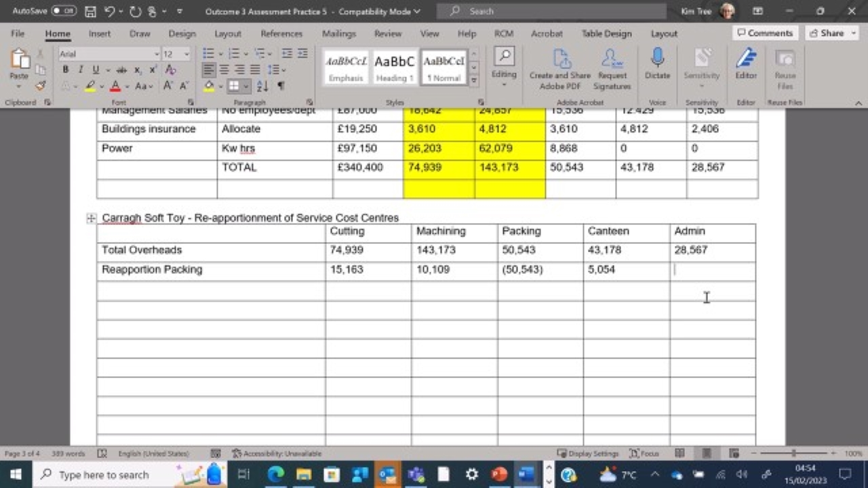The height and width of the screenshot is (488, 868).
Task: Apply subscript formatting
Action: [137, 69]
